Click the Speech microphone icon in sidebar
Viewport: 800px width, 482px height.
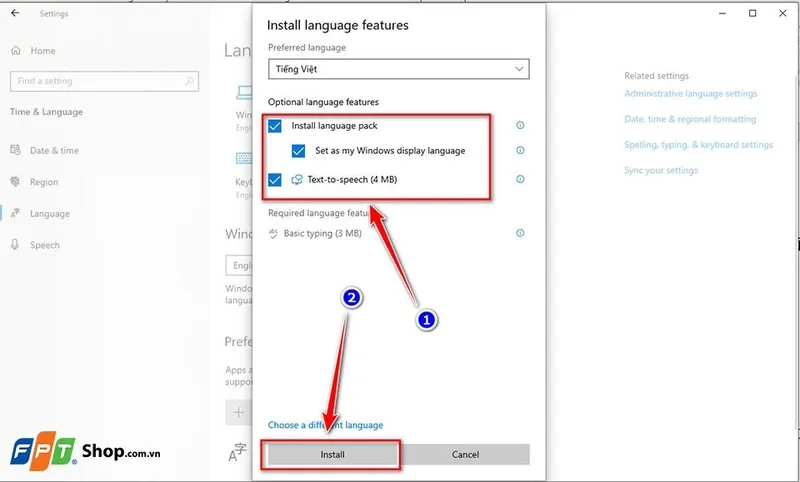tap(15, 245)
